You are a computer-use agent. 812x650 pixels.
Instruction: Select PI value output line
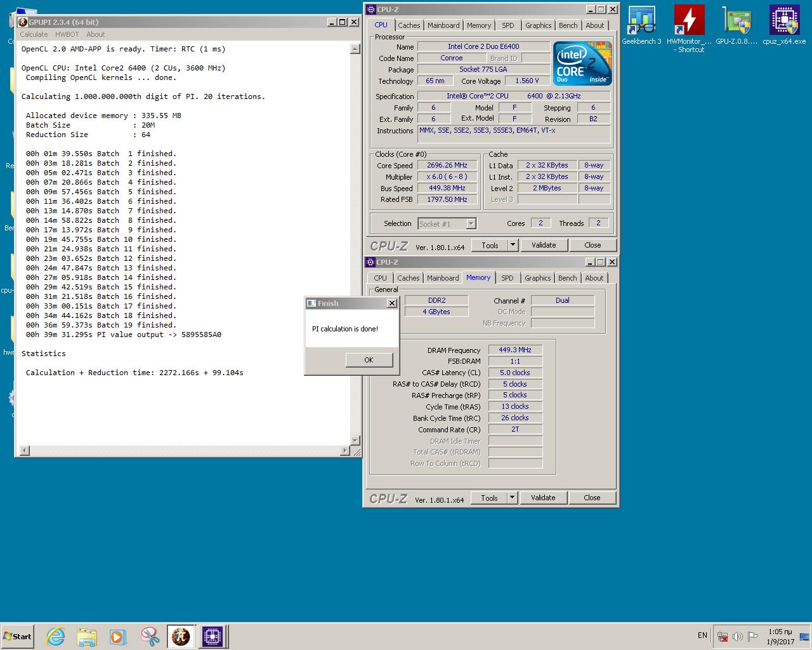[124, 335]
